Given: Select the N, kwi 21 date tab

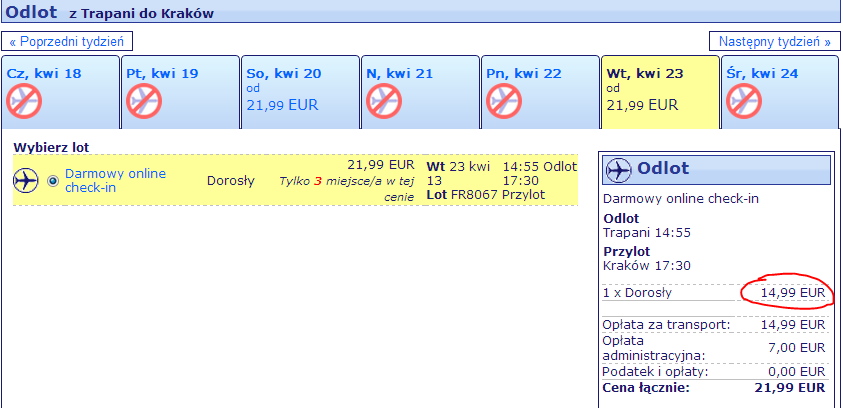Looking at the screenshot, I should 420,92.
